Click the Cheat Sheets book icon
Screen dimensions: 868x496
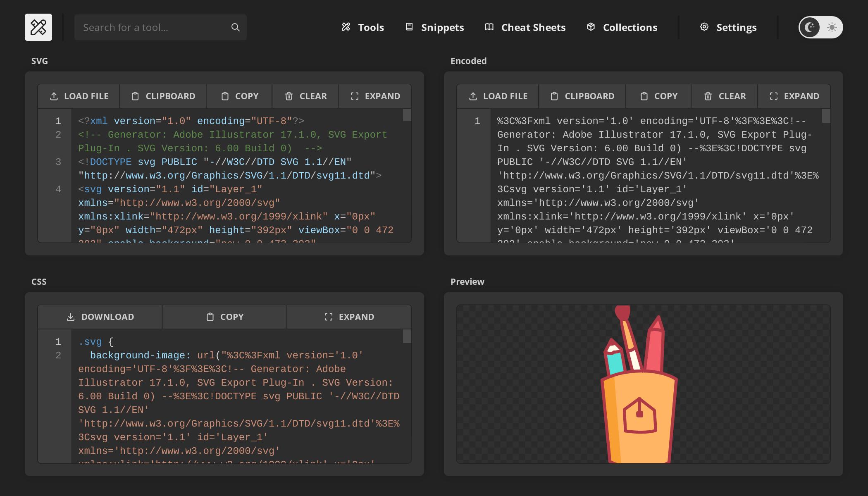[x=489, y=27]
